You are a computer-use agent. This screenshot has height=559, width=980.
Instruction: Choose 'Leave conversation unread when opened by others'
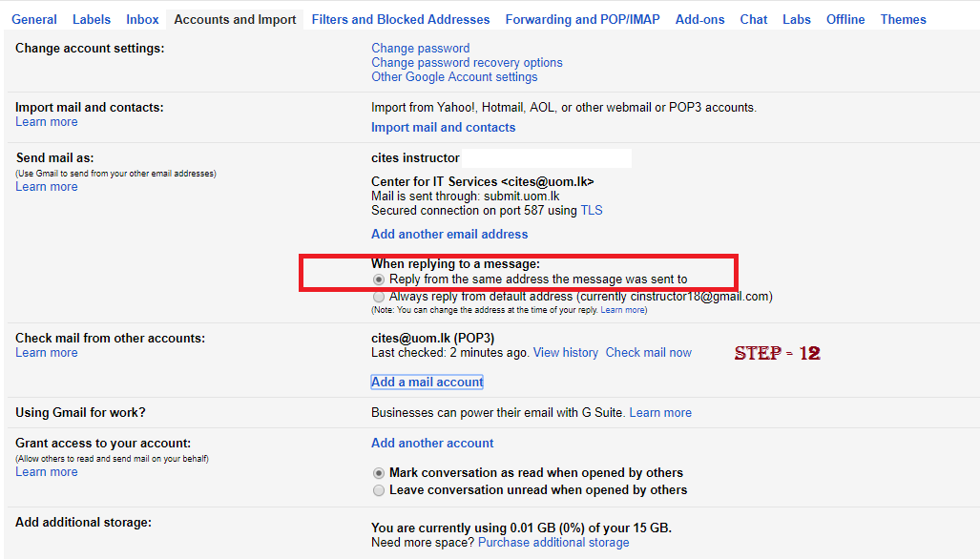[x=379, y=490]
